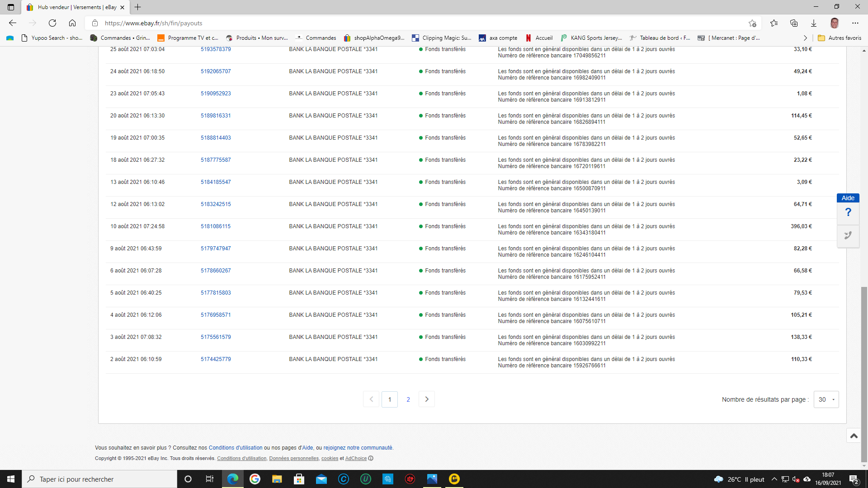This screenshot has width=868, height=488.
Task: Click the scroll-to-top arrow button
Action: 854,436
